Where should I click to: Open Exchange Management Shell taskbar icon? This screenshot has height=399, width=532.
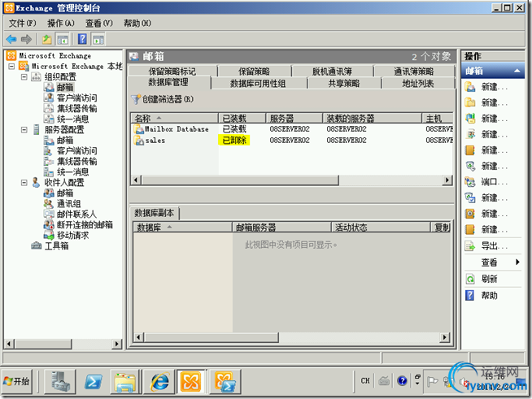point(225,382)
